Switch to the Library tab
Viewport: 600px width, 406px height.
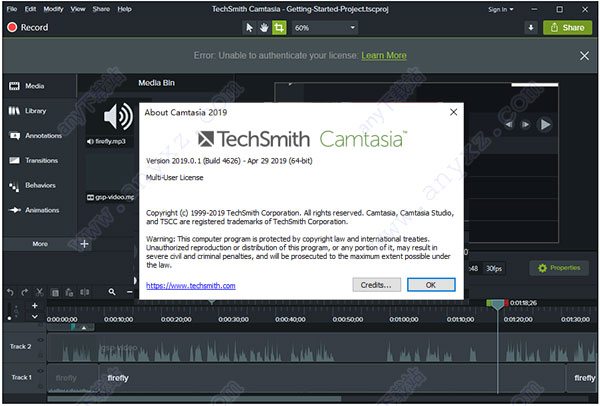coord(39,111)
